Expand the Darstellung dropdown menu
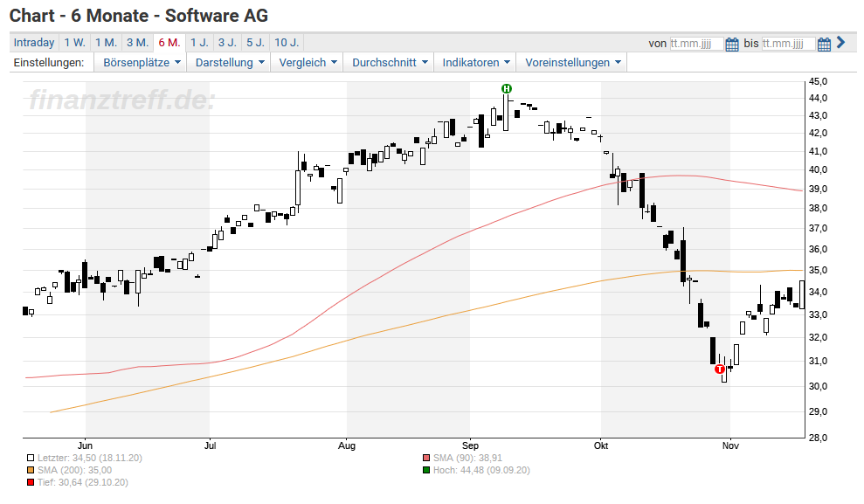 (x=229, y=62)
